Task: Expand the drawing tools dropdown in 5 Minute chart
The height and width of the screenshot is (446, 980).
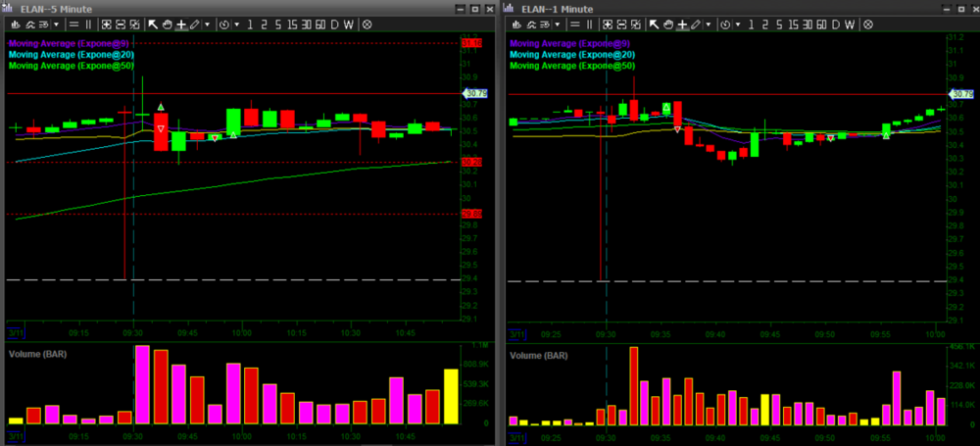Action: coord(207,25)
